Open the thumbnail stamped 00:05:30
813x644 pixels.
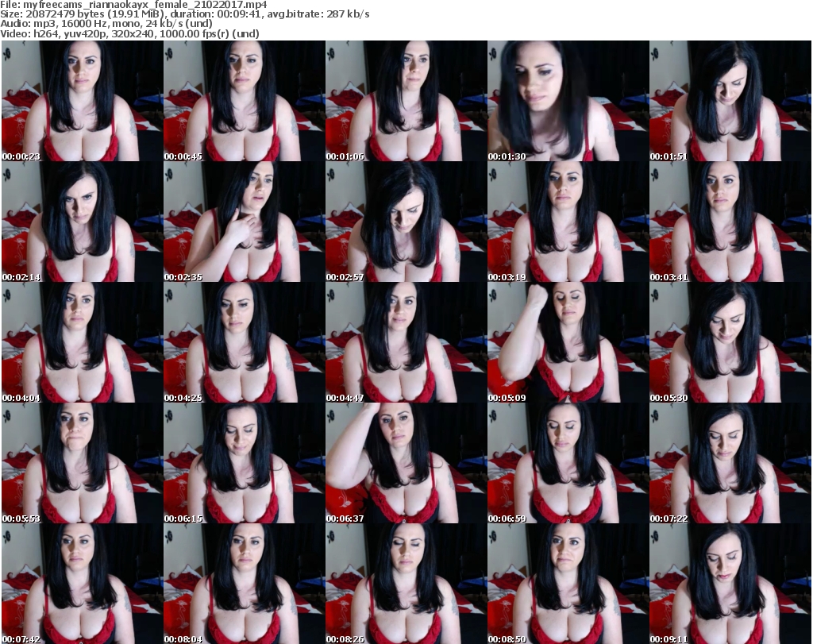point(730,342)
